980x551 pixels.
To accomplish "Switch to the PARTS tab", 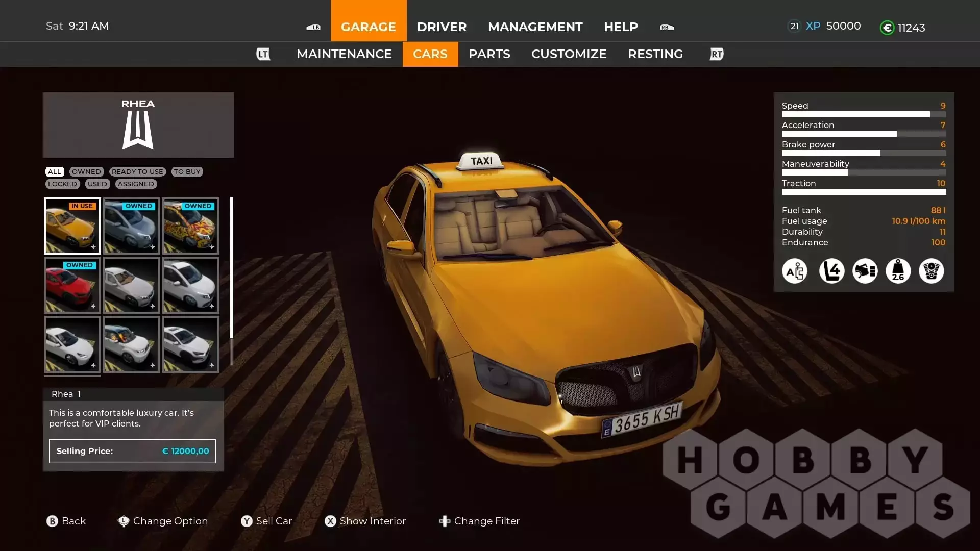I will pos(489,54).
